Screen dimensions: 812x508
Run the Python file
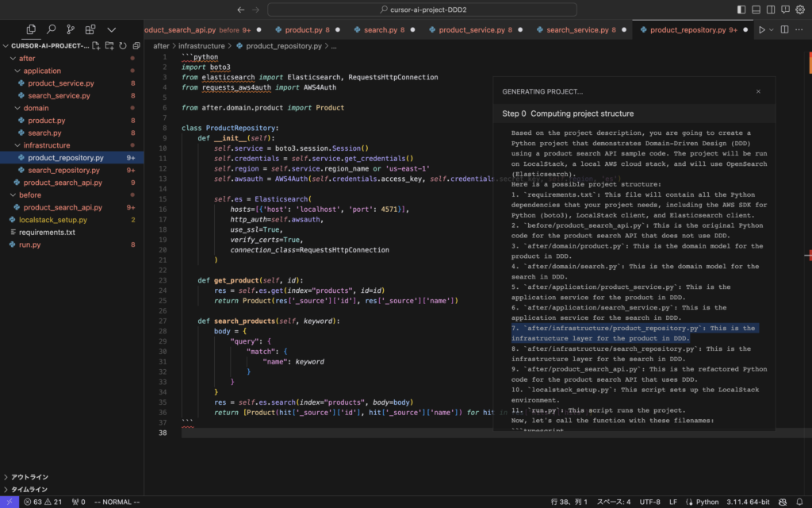[762, 29]
